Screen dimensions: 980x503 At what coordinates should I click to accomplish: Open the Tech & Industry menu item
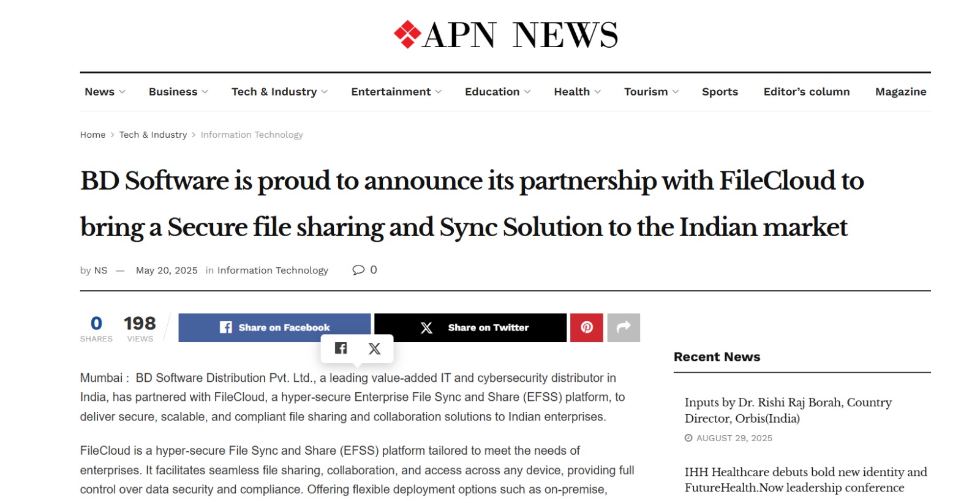pos(274,92)
